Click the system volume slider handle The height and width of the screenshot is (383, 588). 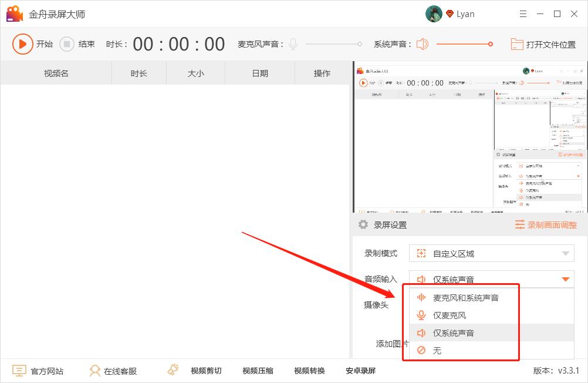coord(490,43)
